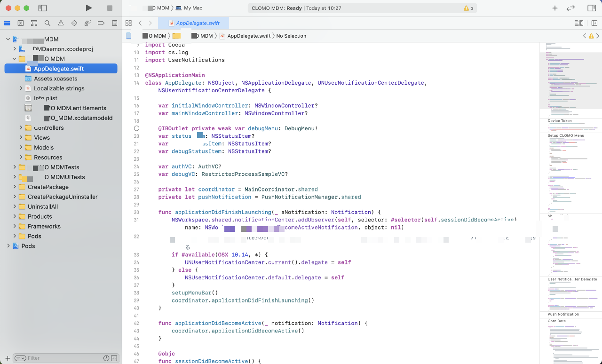Go back in editor history
The image size is (602, 364).
tap(140, 23)
